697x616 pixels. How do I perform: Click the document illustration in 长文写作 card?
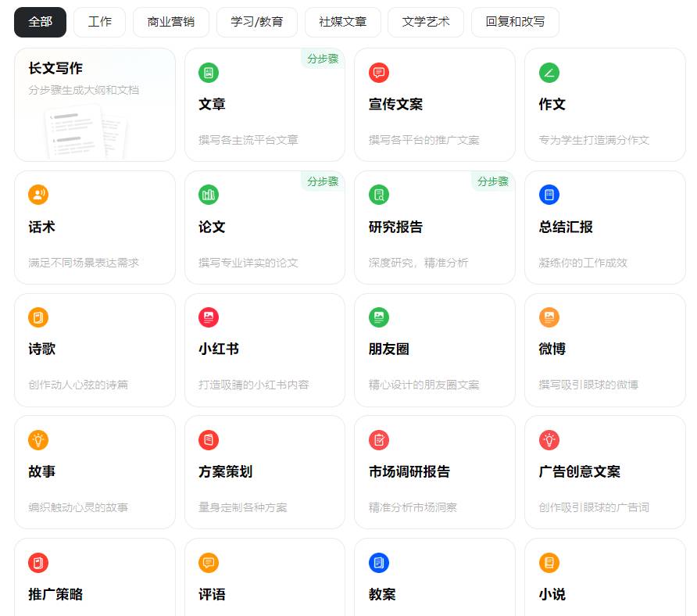coord(85,131)
